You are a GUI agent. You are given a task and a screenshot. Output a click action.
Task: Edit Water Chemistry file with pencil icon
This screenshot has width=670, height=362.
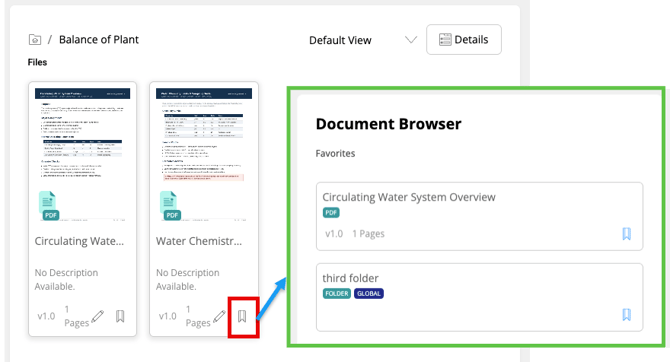[x=219, y=316]
